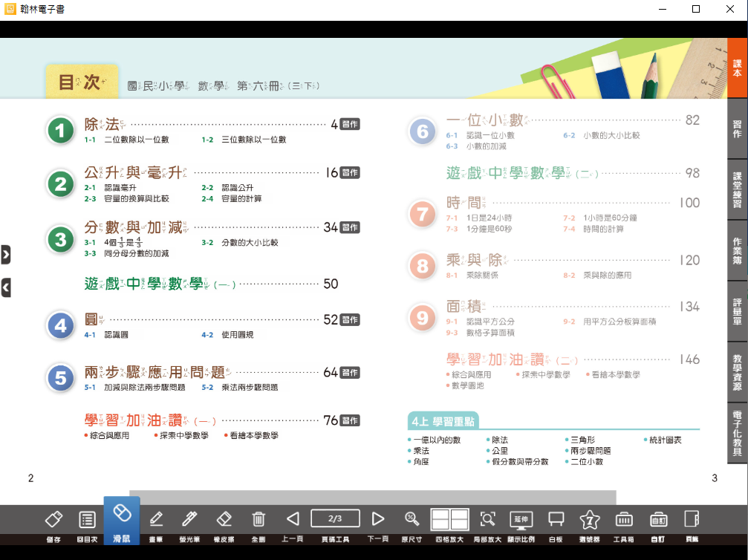Switch to the 習作 side tab
This screenshot has width=748, height=560.
pyautogui.click(x=737, y=129)
